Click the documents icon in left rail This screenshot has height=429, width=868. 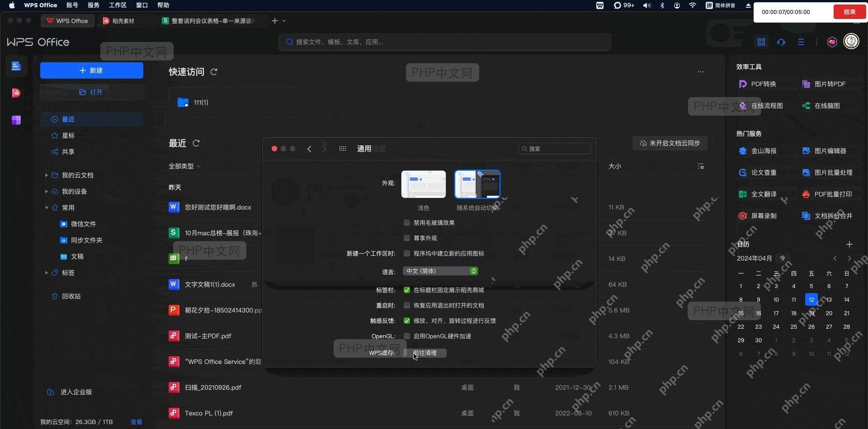pos(16,66)
